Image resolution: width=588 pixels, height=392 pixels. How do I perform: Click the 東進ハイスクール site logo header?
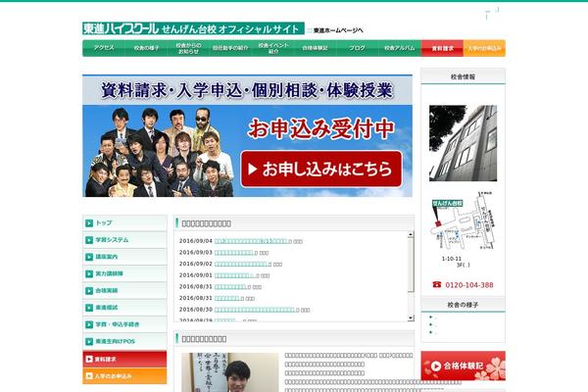pyautogui.click(x=193, y=28)
